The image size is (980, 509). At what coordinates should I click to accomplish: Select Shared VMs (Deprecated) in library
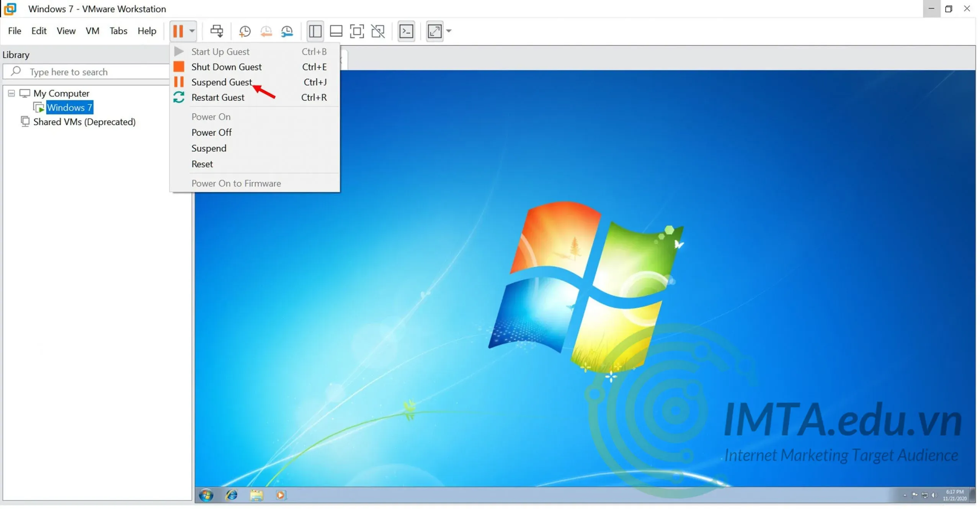click(x=84, y=122)
